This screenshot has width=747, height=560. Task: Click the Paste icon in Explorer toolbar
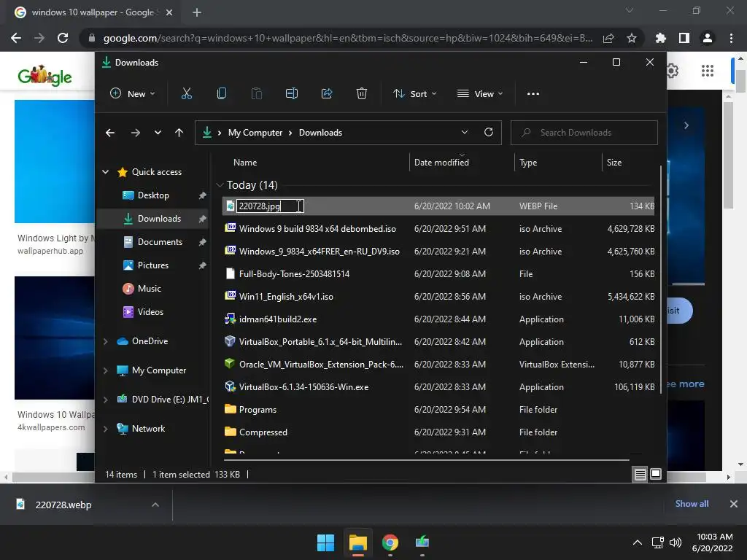point(257,94)
